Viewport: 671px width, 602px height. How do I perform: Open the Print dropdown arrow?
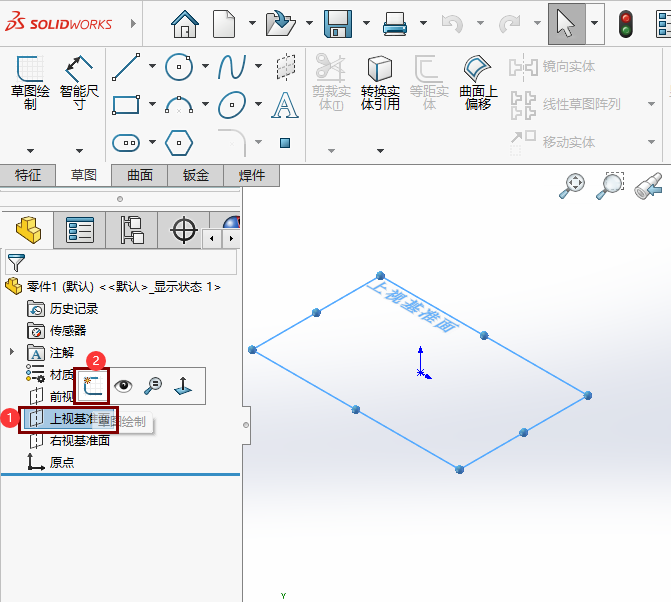coord(423,23)
